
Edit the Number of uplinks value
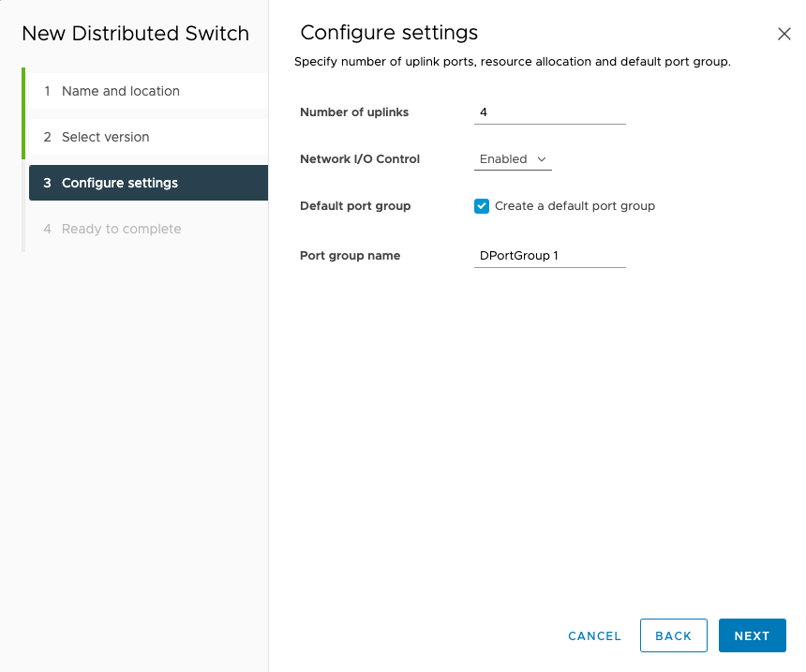(x=549, y=112)
